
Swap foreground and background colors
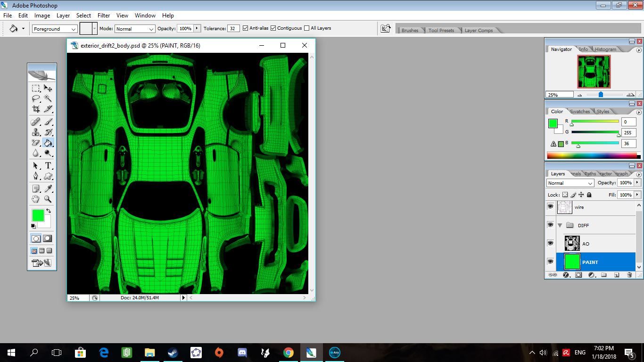pos(48,211)
